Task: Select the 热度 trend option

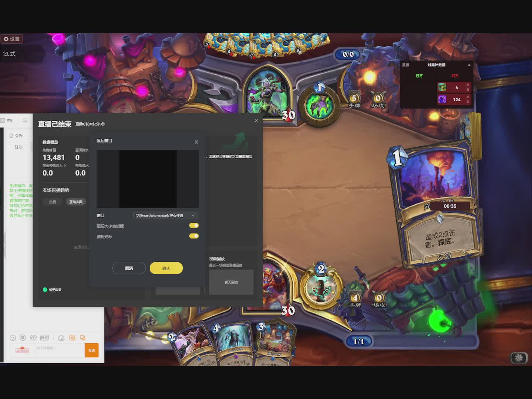Action: [53, 202]
